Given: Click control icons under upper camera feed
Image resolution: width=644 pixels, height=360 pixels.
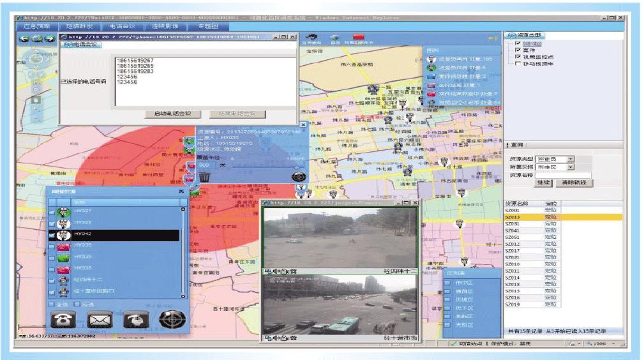Looking at the screenshot, I should [281, 271].
